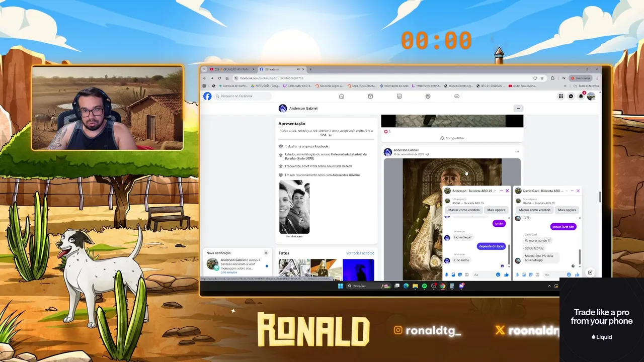Click the Pesquisar no Facebook search box

click(243, 96)
